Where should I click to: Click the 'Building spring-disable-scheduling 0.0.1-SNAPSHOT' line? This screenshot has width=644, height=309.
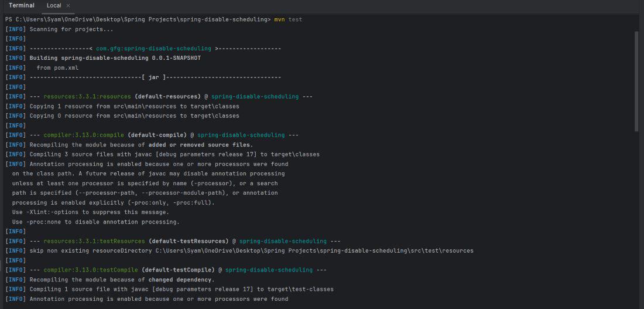click(115, 58)
